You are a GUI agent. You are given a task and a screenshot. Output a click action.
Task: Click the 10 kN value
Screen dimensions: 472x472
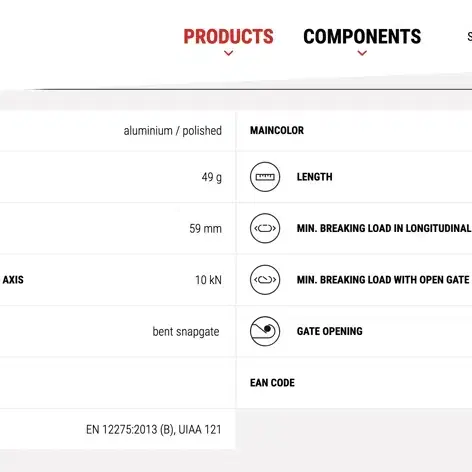(208, 280)
